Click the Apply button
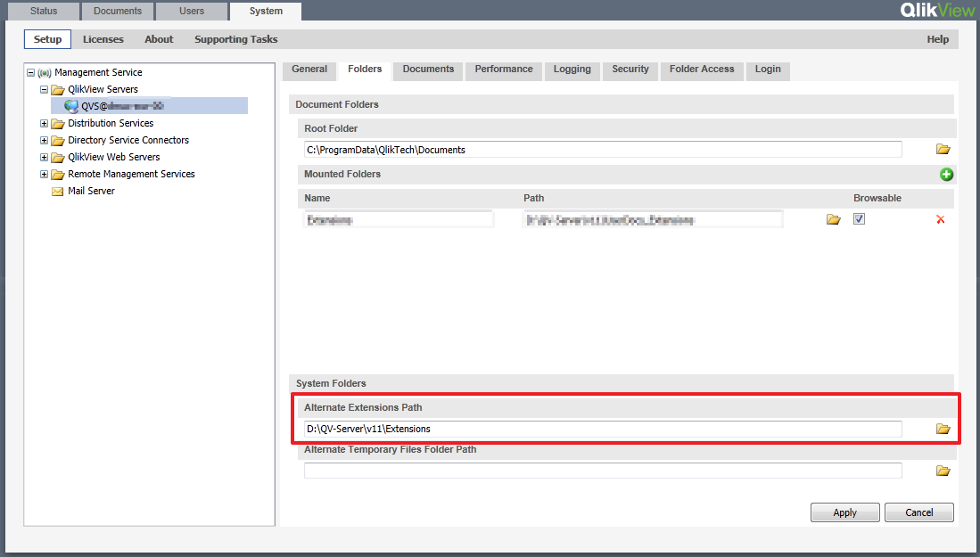Image resolution: width=980 pixels, height=557 pixels. point(845,512)
